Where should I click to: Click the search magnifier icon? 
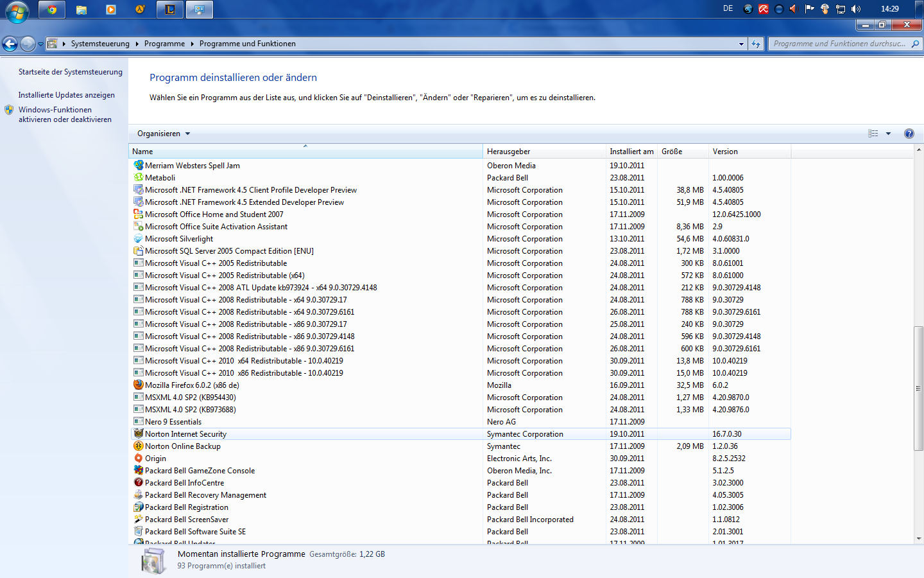915,44
